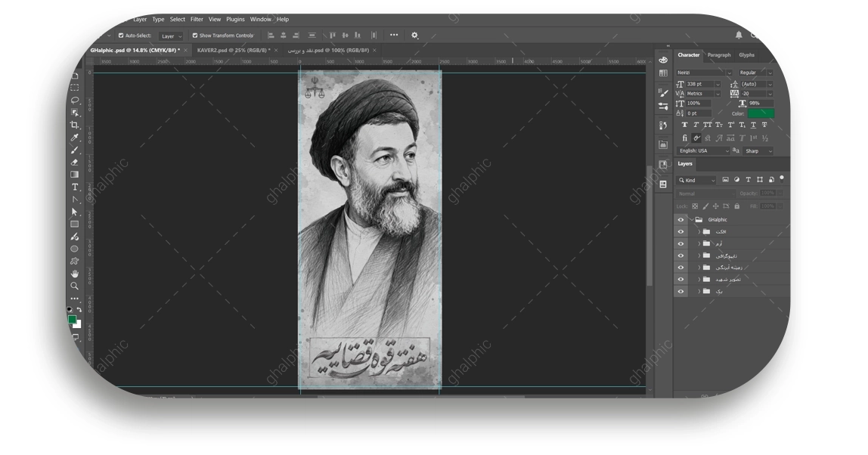This screenshot has width=868, height=455.
Task: Open the Auto-Select Layer dropdown
Action: click(171, 36)
